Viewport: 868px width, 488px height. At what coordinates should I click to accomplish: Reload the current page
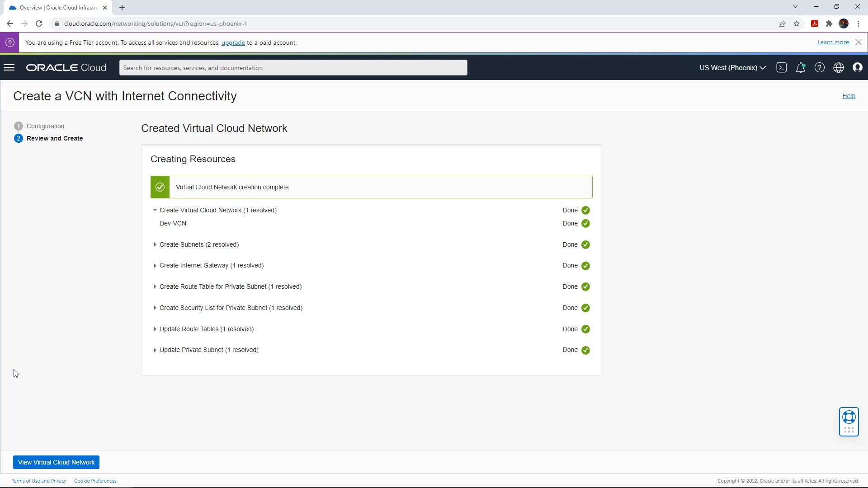pyautogui.click(x=39, y=23)
